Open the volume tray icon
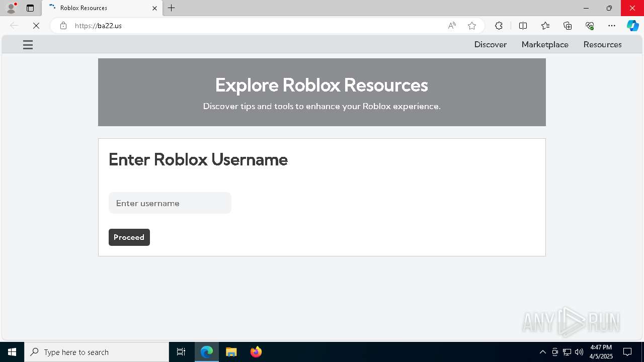The height and width of the screenshot is (362, 644). (x=579, y=352)
